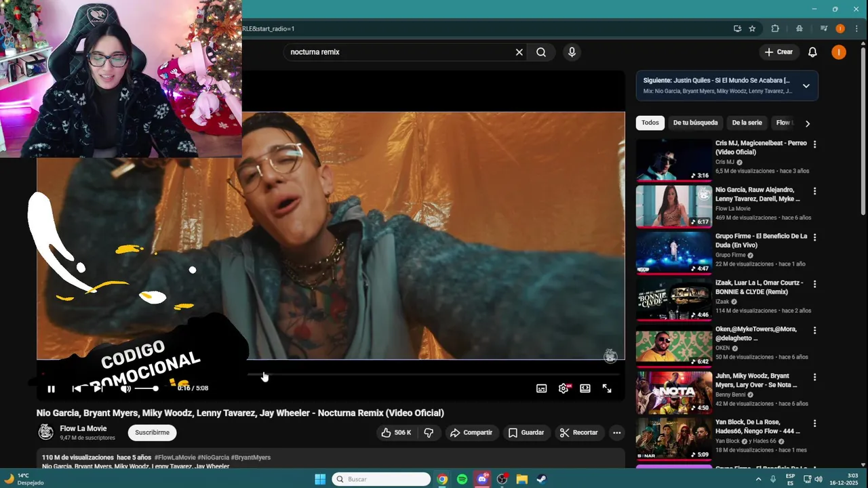
Task: Open Flow La Movie channel name
Action: click(x=83, y=428)
